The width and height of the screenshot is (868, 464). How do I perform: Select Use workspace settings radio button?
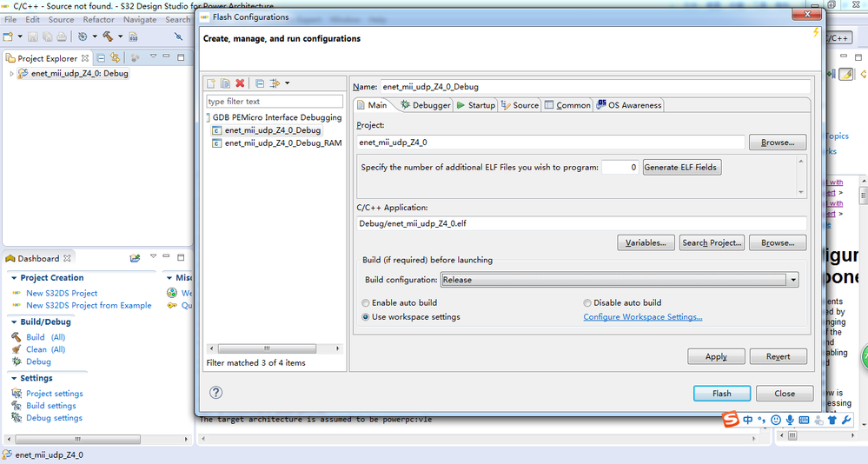pos(365,317)
